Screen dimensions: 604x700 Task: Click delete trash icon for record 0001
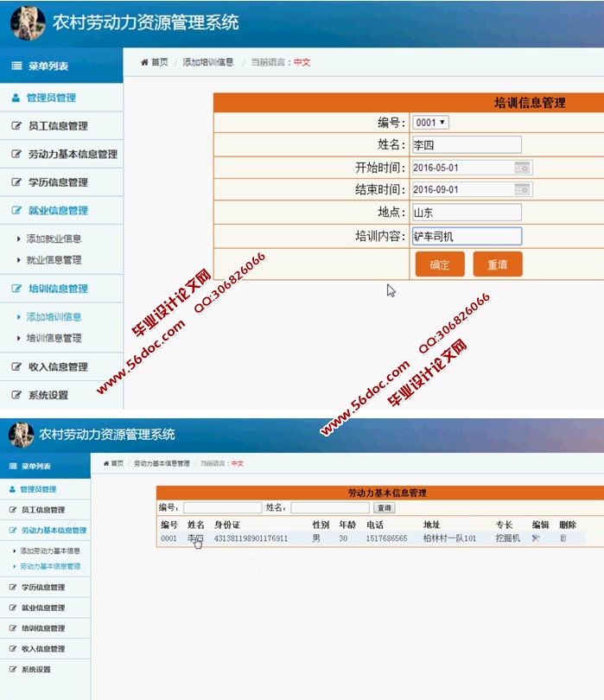[563, 538]
